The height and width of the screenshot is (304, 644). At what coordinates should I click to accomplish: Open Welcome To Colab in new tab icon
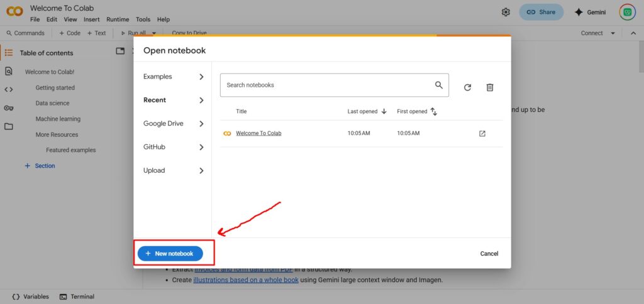[482, 134]
